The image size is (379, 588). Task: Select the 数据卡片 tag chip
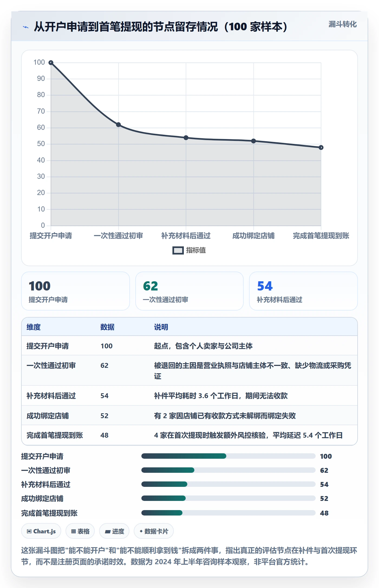click(154, 531)
